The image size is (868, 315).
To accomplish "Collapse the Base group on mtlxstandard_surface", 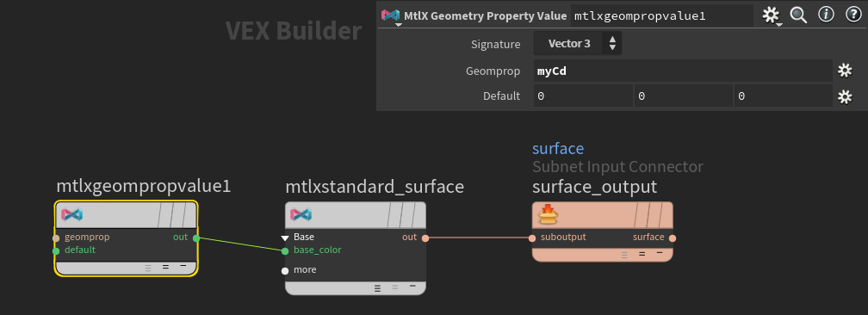I will (285, 238).
